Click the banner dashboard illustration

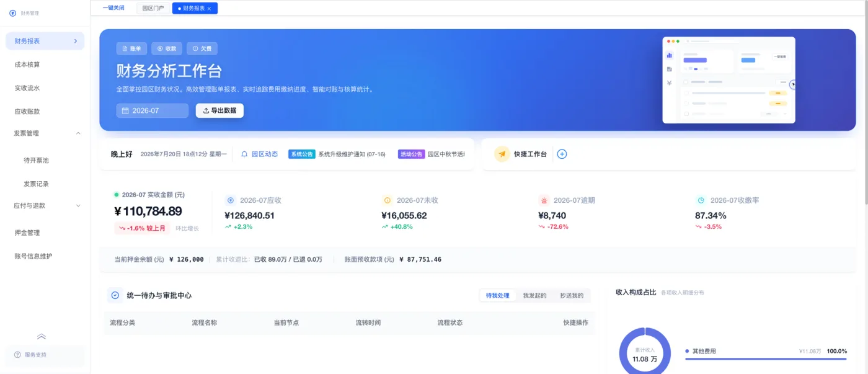729,79
